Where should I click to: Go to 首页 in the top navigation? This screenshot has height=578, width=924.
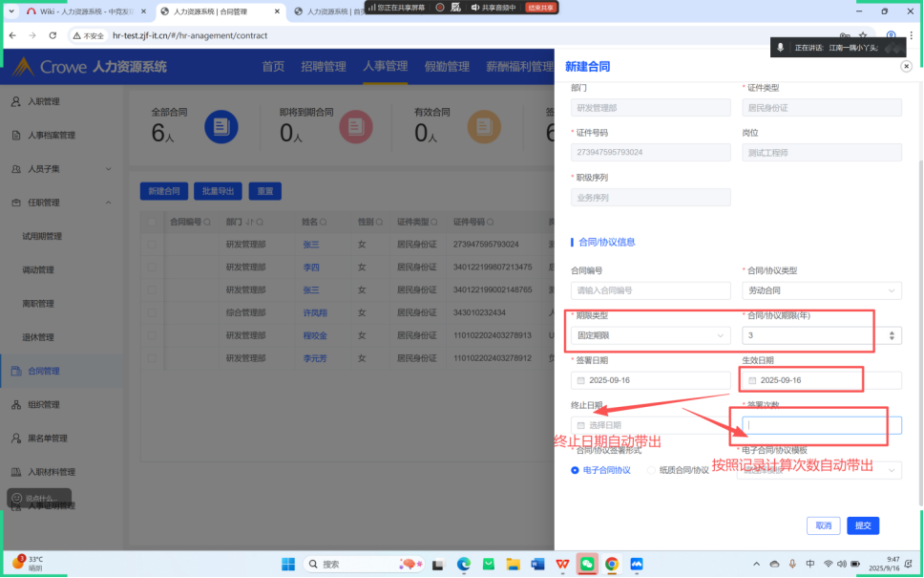coord(273,67)
